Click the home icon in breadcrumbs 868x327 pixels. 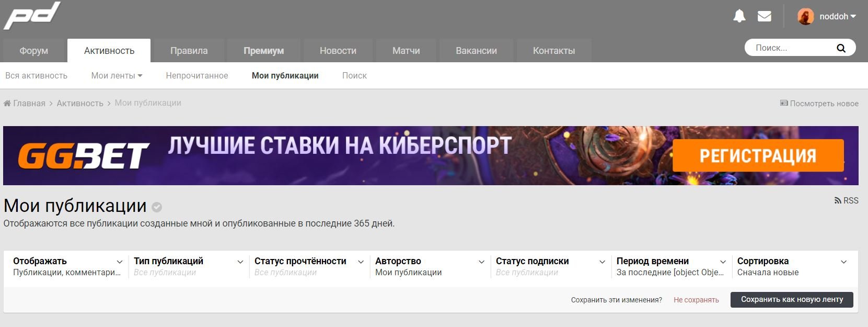coord(7,104)
